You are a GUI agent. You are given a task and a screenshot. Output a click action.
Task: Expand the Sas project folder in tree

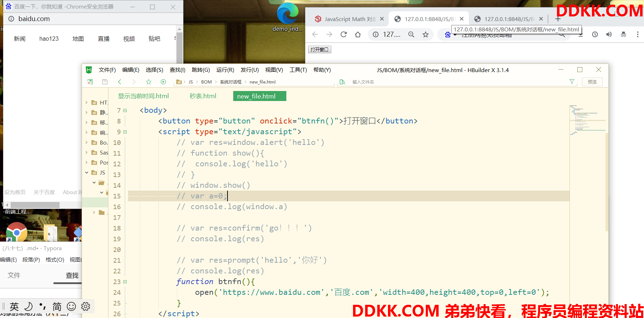[86, 152]
